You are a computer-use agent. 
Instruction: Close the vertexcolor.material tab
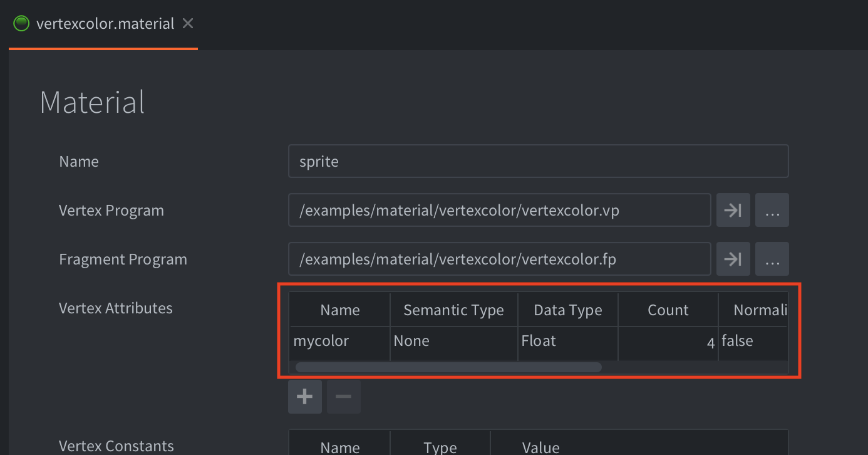click(188, 24)
